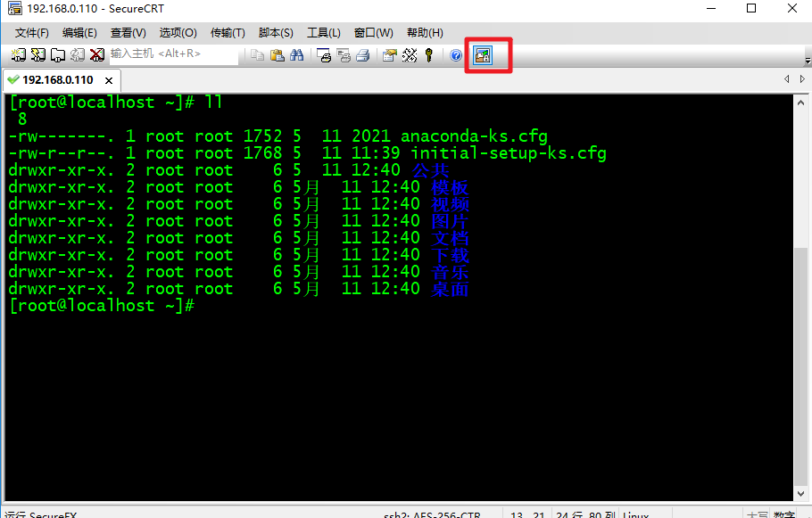Open Session Options icon
The image size is (812, 518).
click(389, 55)
